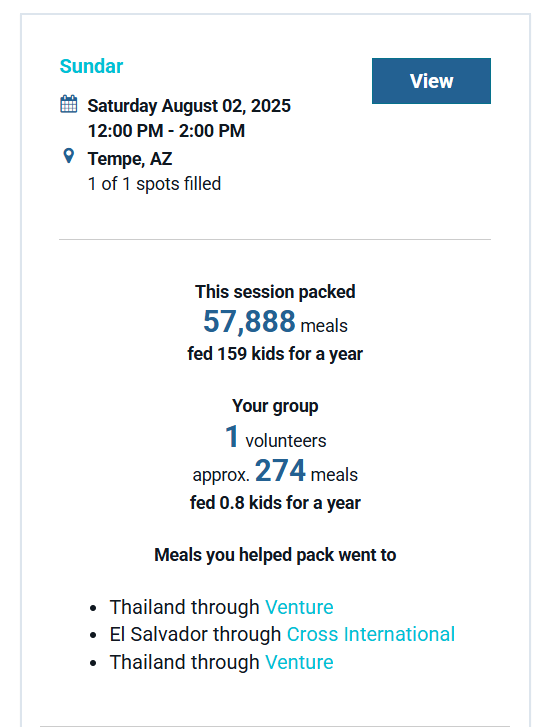
Task: Click the Meals you helped pack went to heading
Action: pyautogui.click(x=275, y=555)
